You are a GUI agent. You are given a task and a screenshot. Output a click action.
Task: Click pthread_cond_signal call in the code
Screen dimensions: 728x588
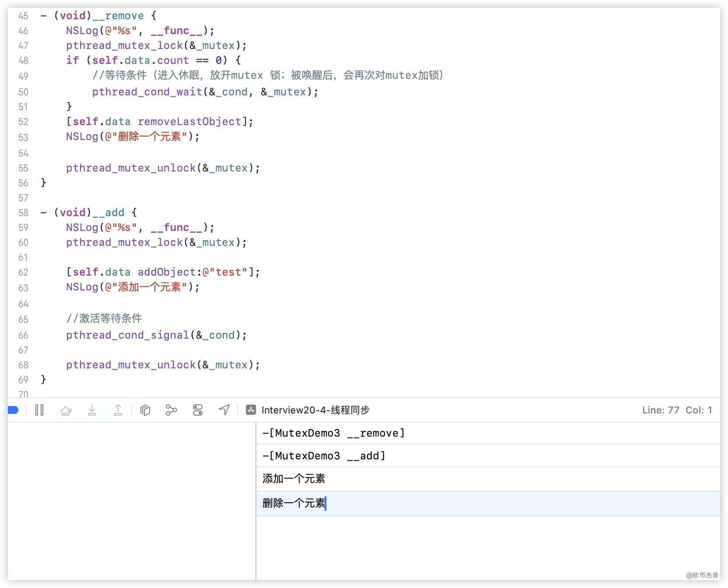click(x=127, y=335)
